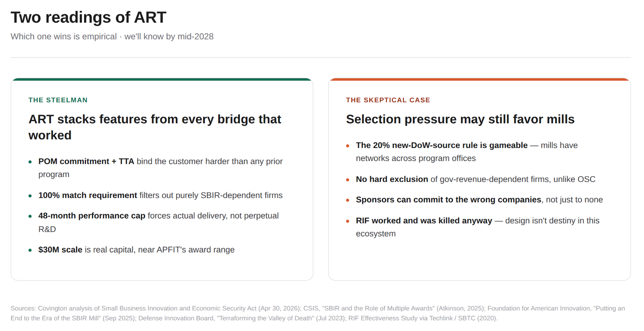Viewport: 644px width, 331px height.
Task: Click the orange top bar of Skeptical card
Action: [x=480, y=80]
